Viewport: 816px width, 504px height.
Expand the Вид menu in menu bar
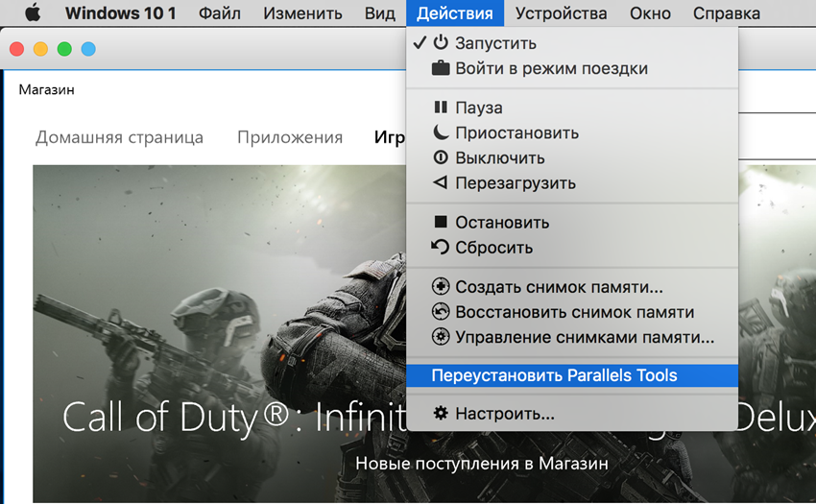click(x=379, y=13)
